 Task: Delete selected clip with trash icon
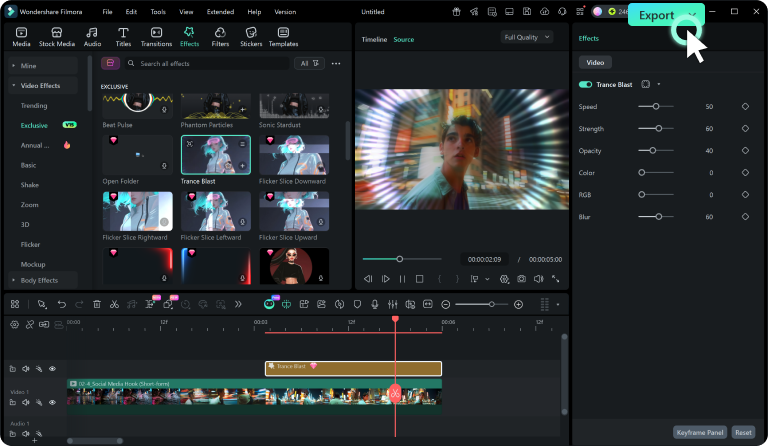[x=97, y=305]
